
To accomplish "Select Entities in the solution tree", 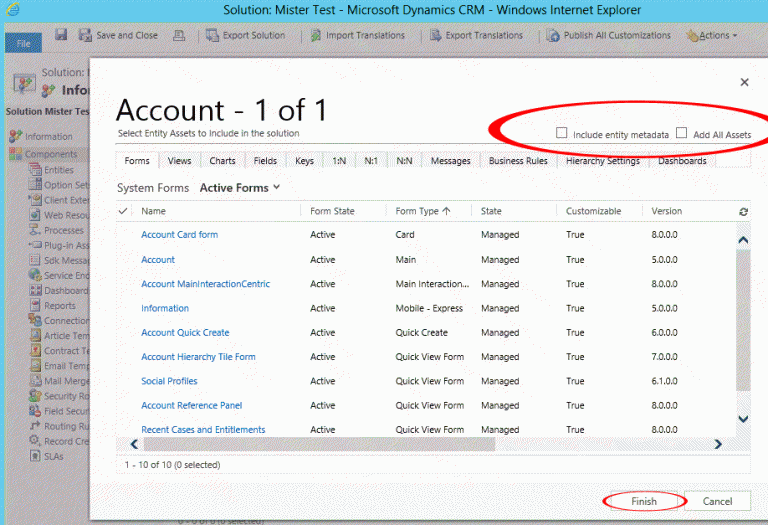I will pyautogui.click(x=58, y=170).
